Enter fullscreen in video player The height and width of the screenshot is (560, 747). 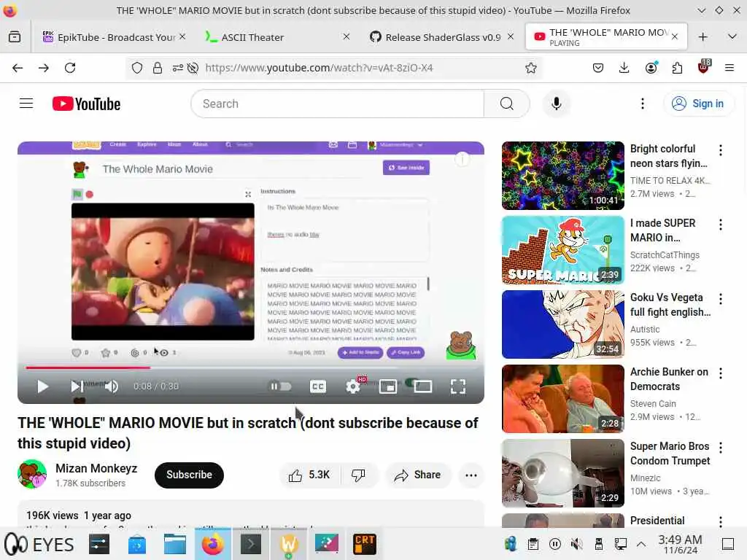[x=458, y=386]
